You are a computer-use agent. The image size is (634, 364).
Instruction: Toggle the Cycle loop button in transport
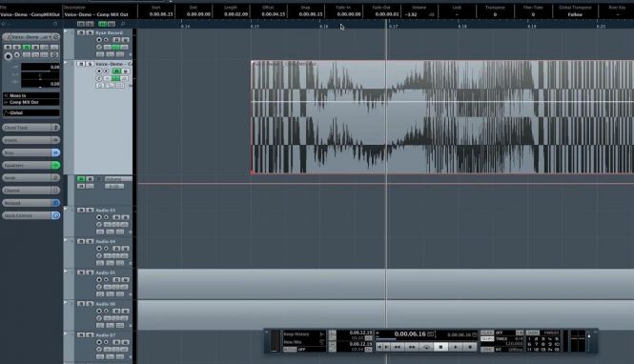click(426, 347)
